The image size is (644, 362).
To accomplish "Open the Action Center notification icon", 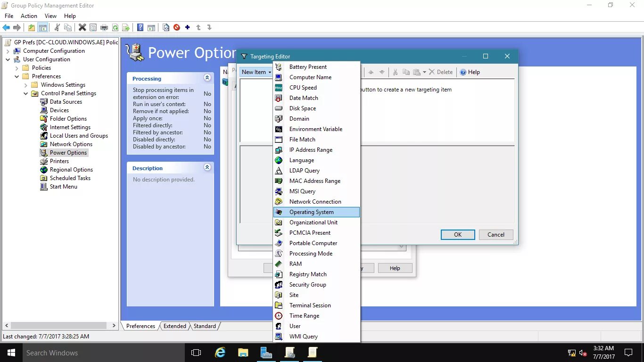I will [628, 353].
